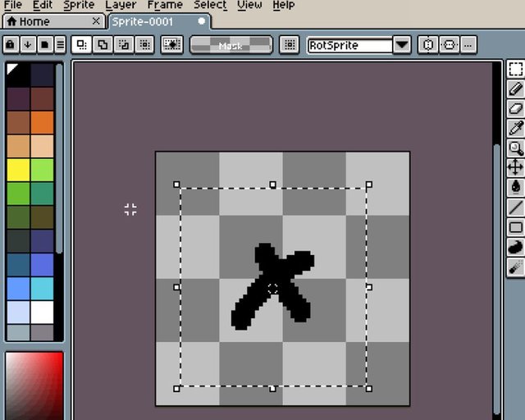The image size is (525, 420).
Task: Flip selection horizontally button
Action: click(428, 44)
